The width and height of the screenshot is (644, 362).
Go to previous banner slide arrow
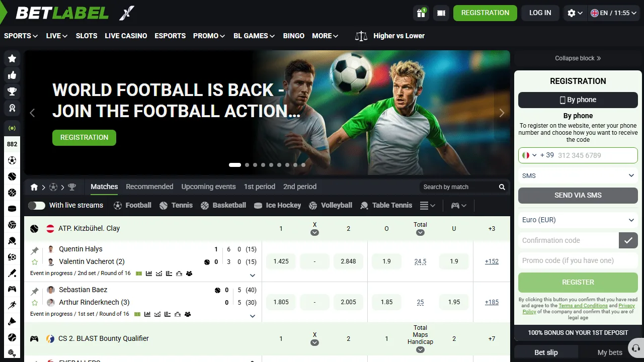tap(33, 113)
